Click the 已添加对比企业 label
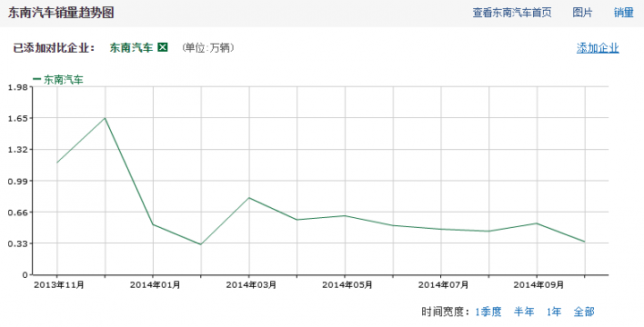The height and width of the screenshot is (327, 644). pyautogui.click(x=54, y=48)
